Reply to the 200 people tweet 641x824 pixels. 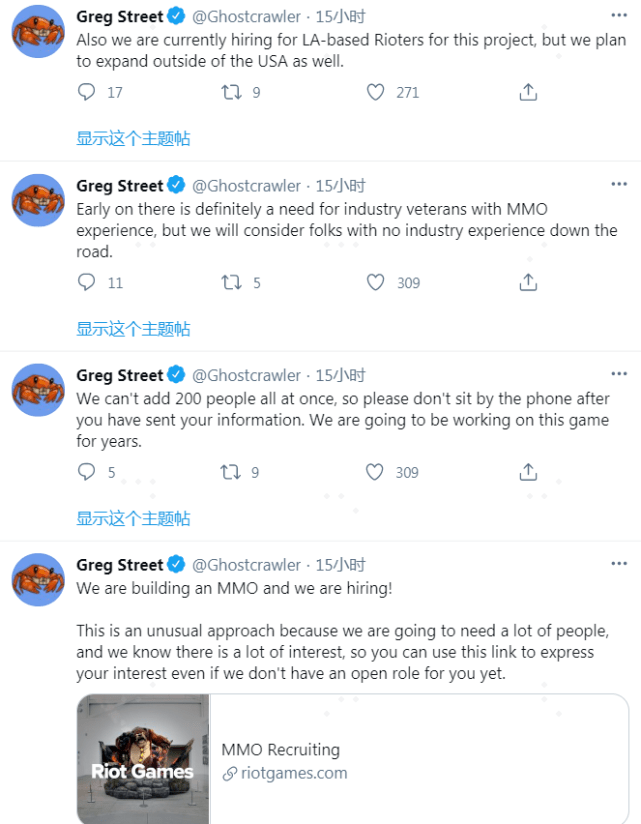[x=87, y=472]
